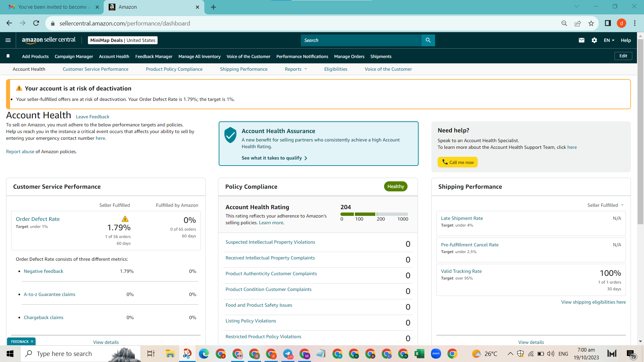Open Manage All Inventory from favorites bar
The height and width of the screenshot is (362, 644).
pyautogui.click(x=200, y=56)
